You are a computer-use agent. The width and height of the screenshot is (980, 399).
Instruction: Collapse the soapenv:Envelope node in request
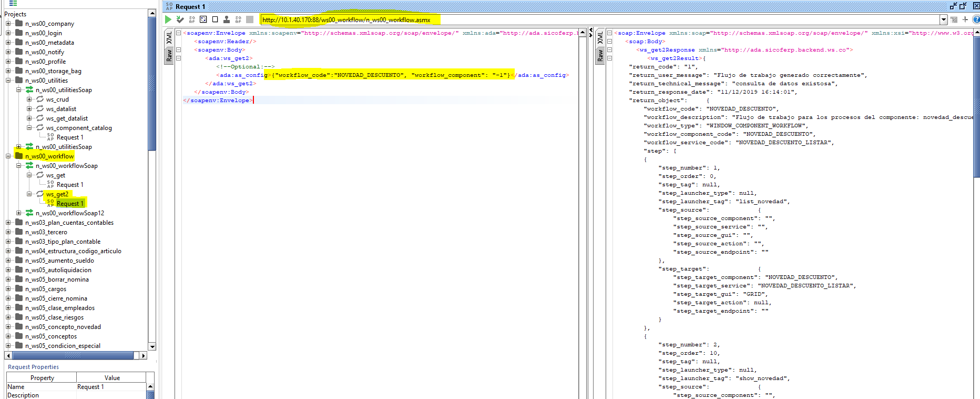(x=179, y=33)
